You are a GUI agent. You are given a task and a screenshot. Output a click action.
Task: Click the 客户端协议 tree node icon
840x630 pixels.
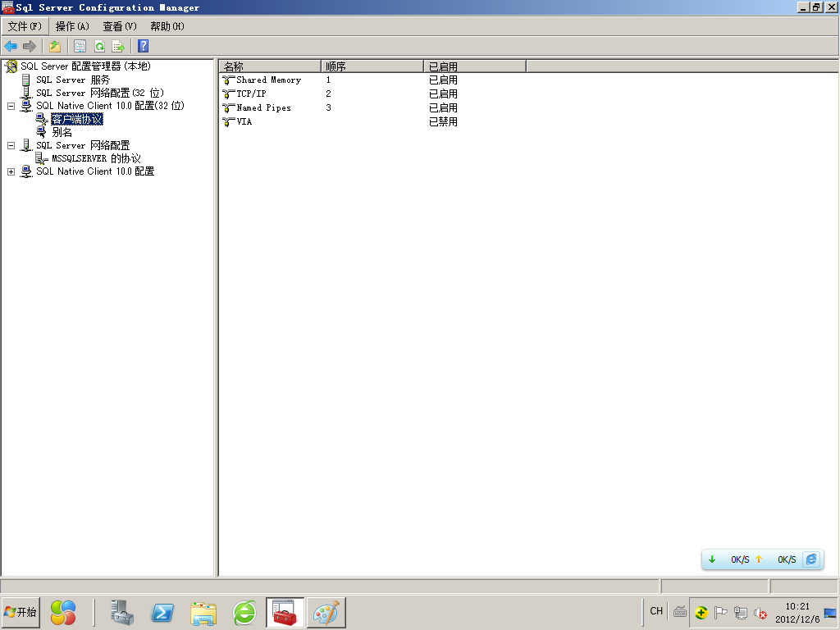tap(42, 119)
